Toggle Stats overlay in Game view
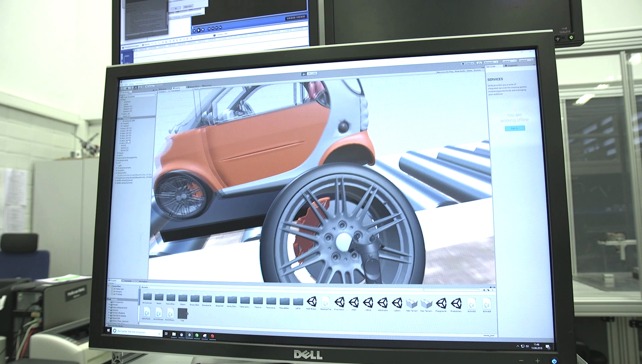642x364 pixels. click(469, 71)
